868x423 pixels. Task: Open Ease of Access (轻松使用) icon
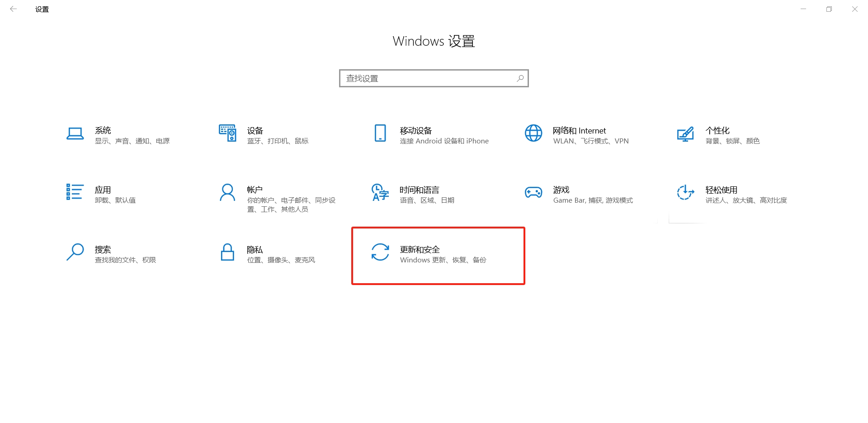click(x=685, y=192)
